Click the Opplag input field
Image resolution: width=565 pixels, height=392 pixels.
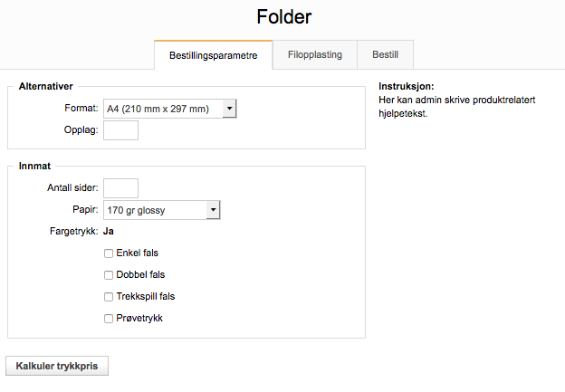tap(121, 130)
